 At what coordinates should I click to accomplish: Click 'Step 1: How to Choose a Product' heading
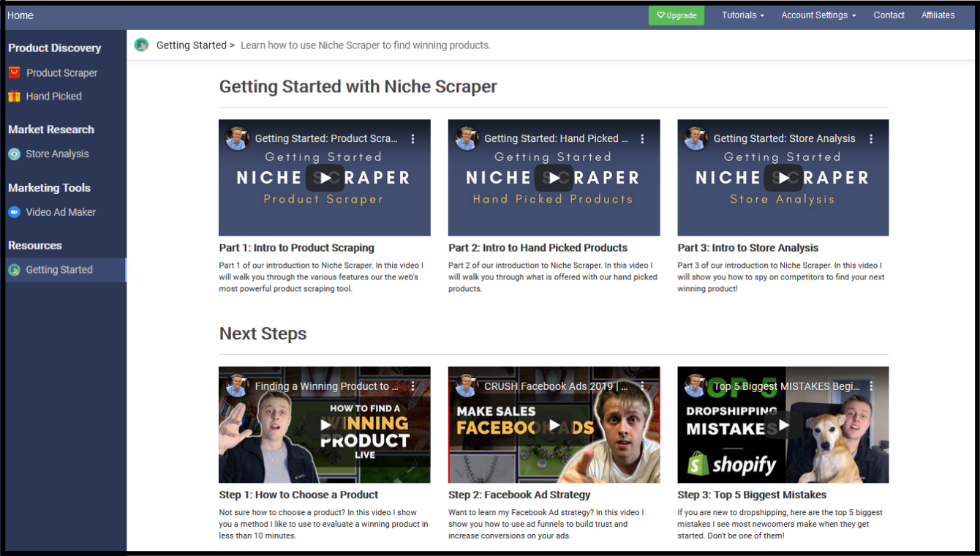point(298,495)
